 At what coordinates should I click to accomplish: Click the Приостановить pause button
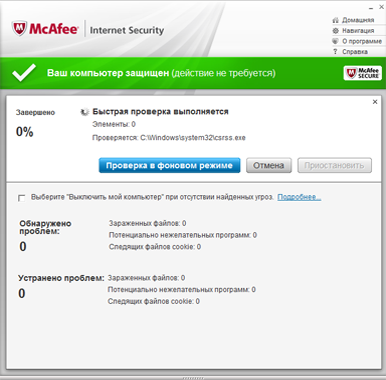(x=334, y=165)
